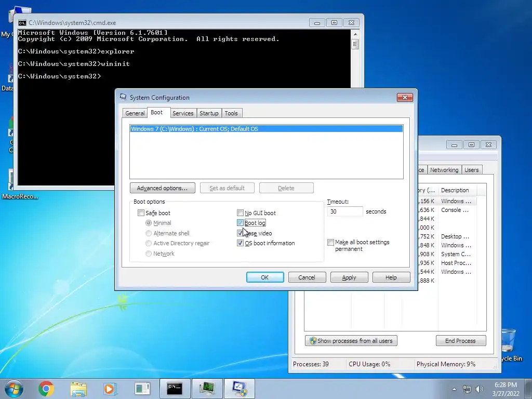This screenshot has height=399, width=532.
Task: Uncheck OS boot information checkbox
Action: (240, 243)
